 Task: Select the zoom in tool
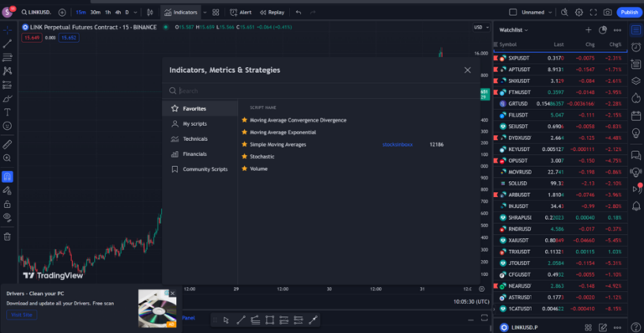8,158
